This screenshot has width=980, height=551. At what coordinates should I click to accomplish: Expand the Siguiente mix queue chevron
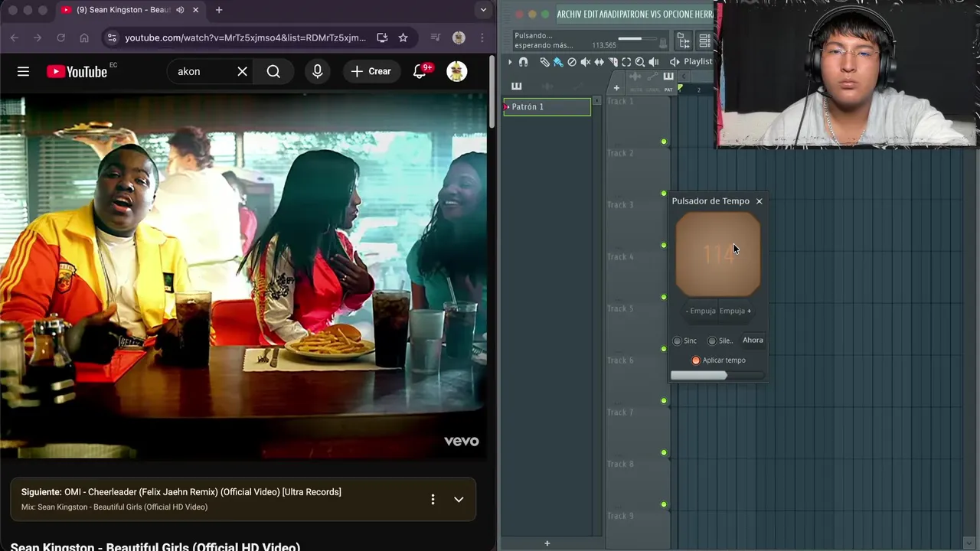[x=459, y=499]
